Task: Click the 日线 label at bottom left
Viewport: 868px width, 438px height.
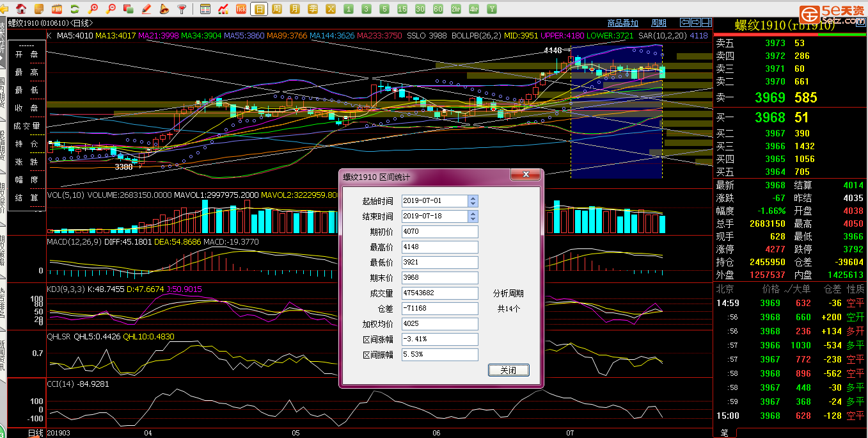Action: (36, 433)
